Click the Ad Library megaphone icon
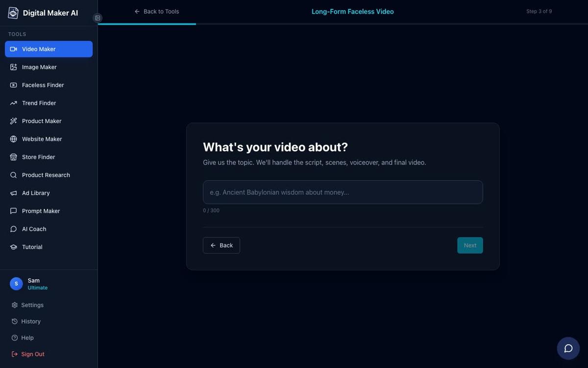 pyautogui.click(x=13, y=193)
